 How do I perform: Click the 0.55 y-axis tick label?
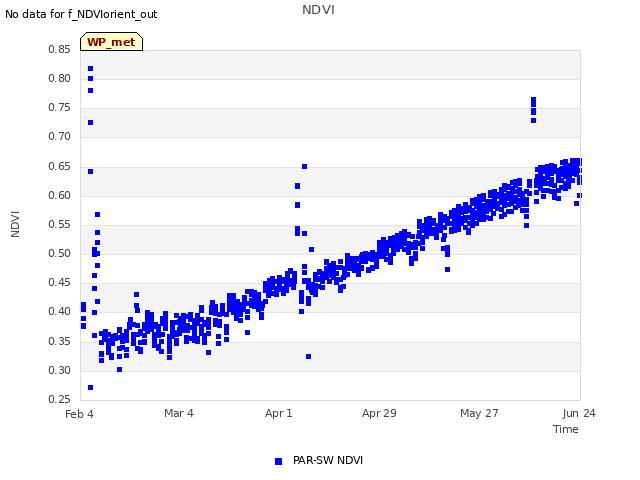[60, 224]
